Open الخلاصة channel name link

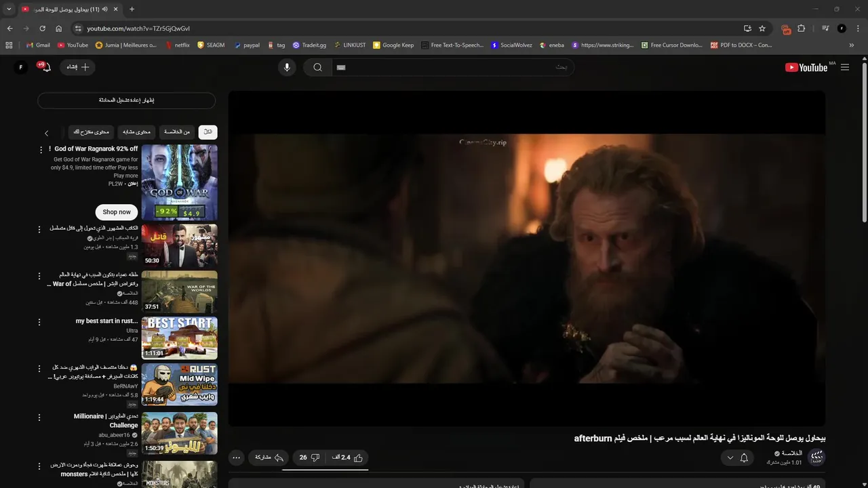(x=792, y=453)
